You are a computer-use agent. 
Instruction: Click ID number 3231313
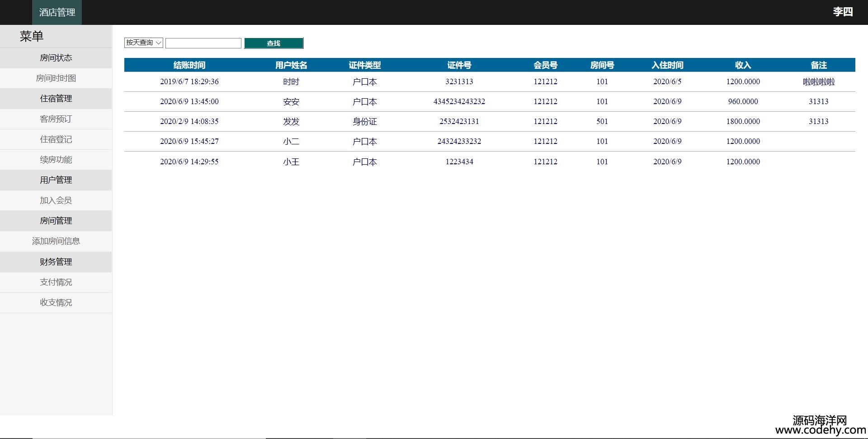point(459,82)
